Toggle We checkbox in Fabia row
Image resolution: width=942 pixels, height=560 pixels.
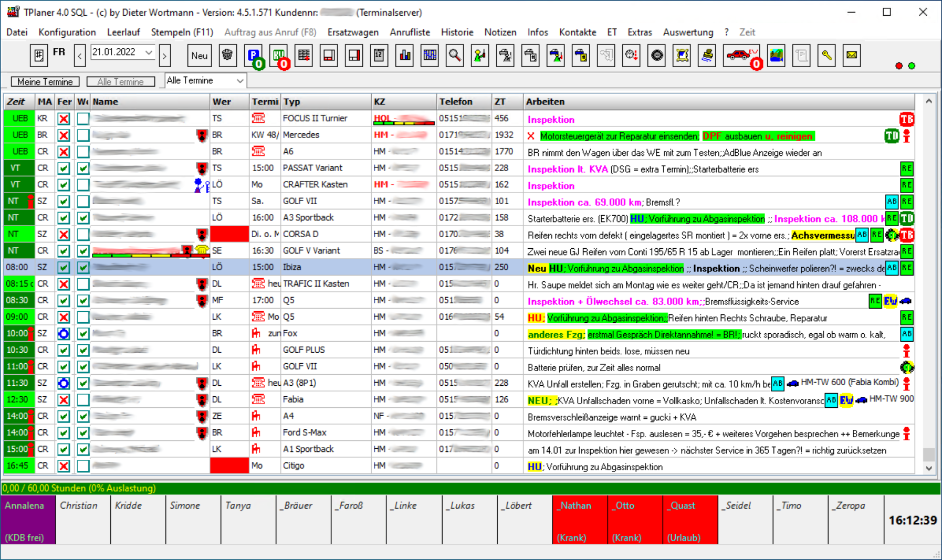click(x=83, y=400)
